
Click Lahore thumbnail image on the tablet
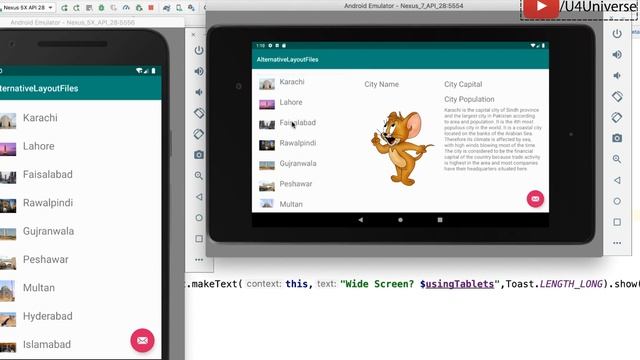coord(267,104)
